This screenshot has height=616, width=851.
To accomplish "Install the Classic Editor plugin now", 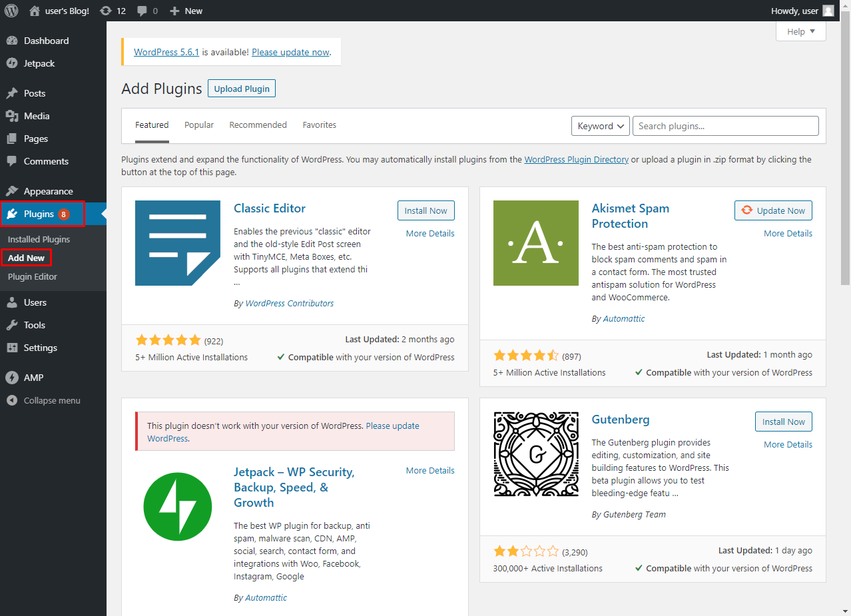I will 426,210.
